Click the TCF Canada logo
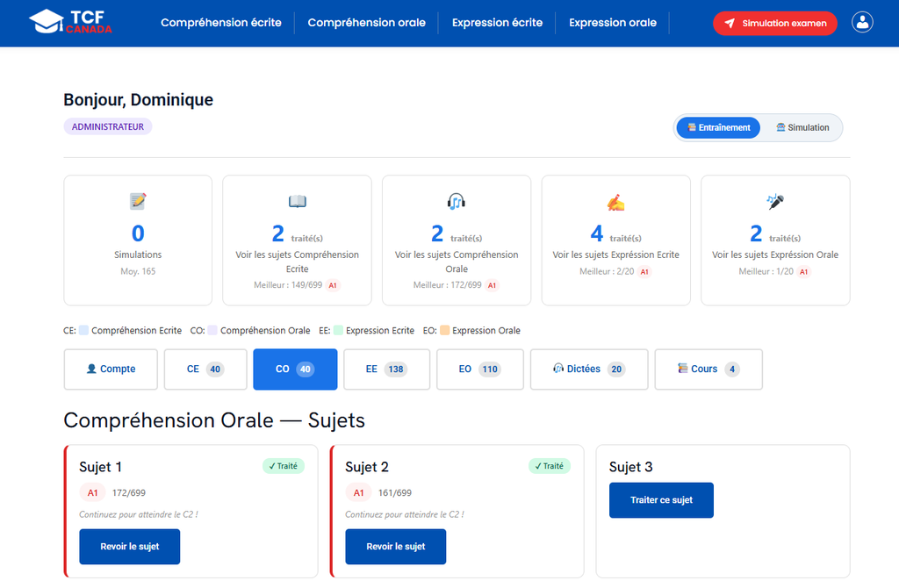 point(70,22)
